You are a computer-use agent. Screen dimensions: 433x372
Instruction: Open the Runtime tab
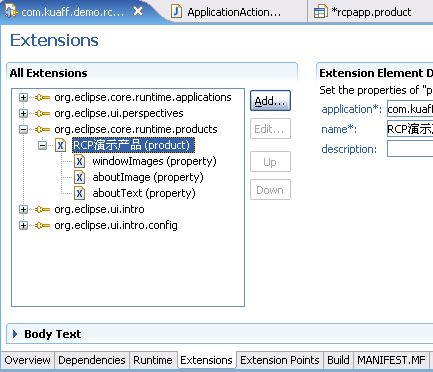pyautogui.click(x=153, y=360)
